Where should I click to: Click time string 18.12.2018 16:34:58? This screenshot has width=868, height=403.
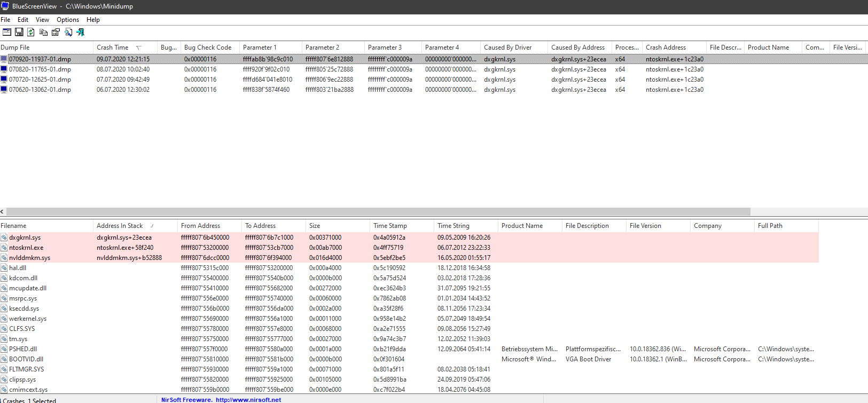[x=464, y=268]
